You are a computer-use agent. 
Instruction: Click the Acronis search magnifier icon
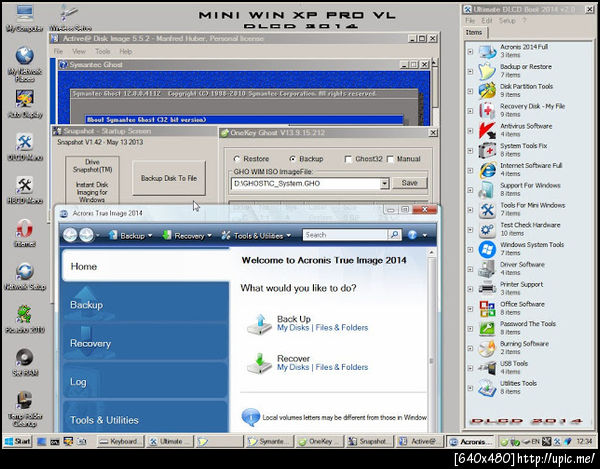394,235
